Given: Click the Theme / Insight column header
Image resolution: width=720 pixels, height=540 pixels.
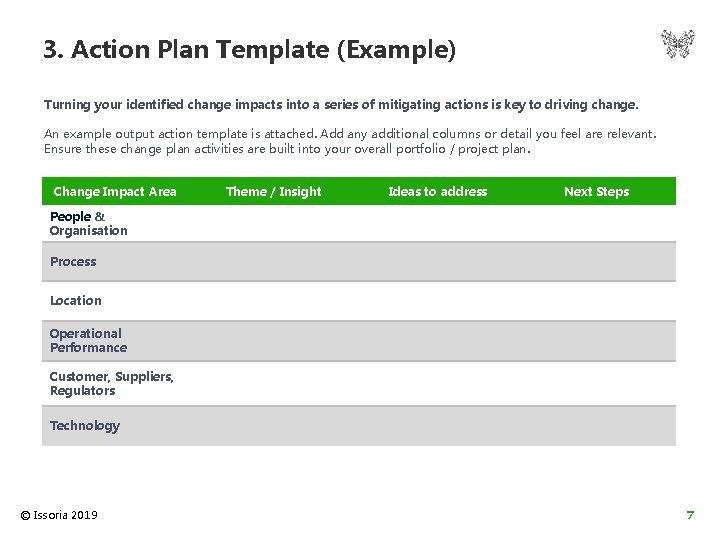Looking at the screenshot, I should [273, 192].
